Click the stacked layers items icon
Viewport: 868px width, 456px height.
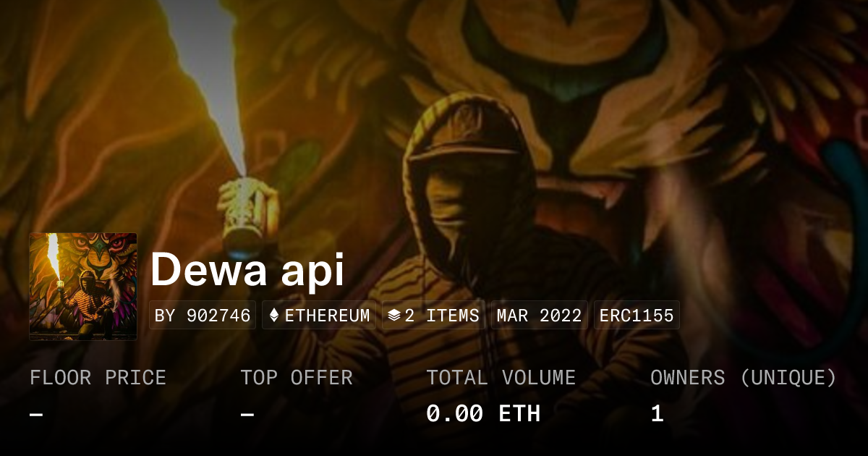(x=394, y=316)
